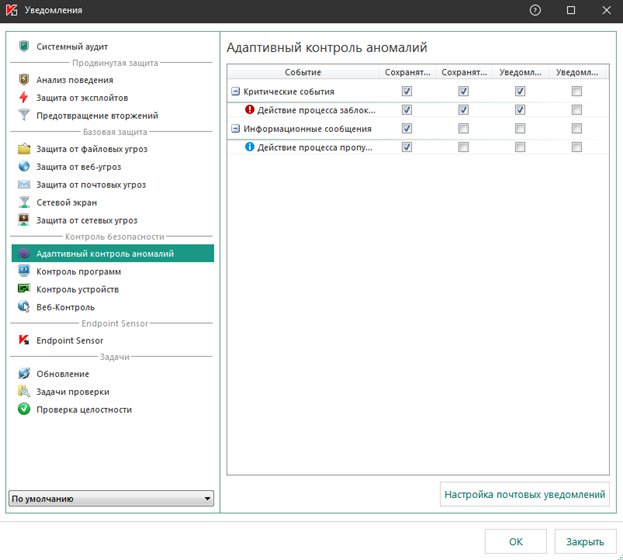The height and width of the screenshot is (560, 623).
Task: Toggle first Сохранят checkbox for Критические события
Action: 407,91
